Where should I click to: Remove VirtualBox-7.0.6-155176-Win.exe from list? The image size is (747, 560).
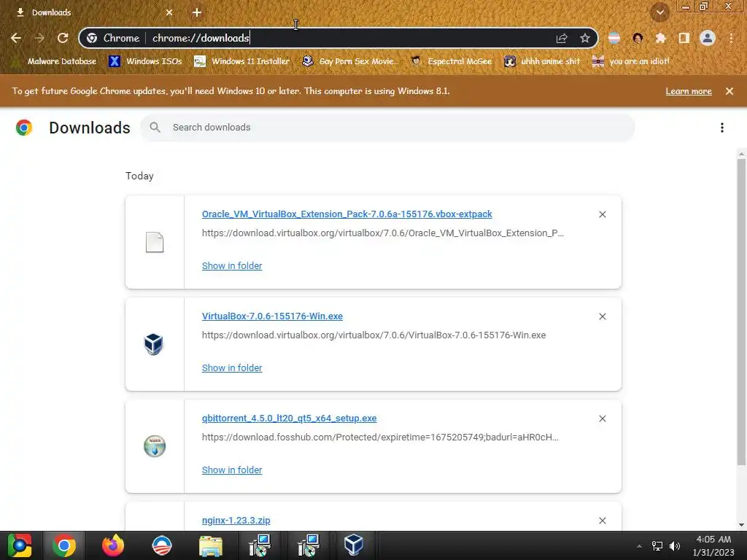[602, 316]
